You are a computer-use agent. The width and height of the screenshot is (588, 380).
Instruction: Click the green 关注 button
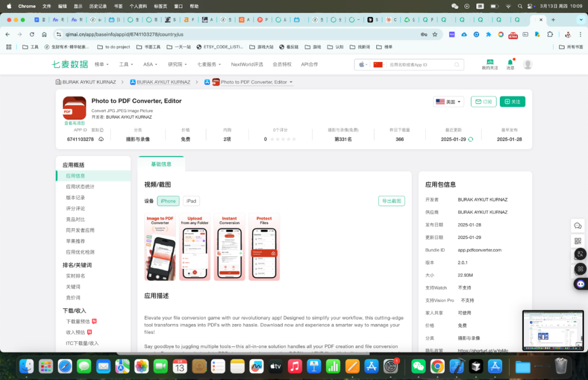click(x=512, y=102)
